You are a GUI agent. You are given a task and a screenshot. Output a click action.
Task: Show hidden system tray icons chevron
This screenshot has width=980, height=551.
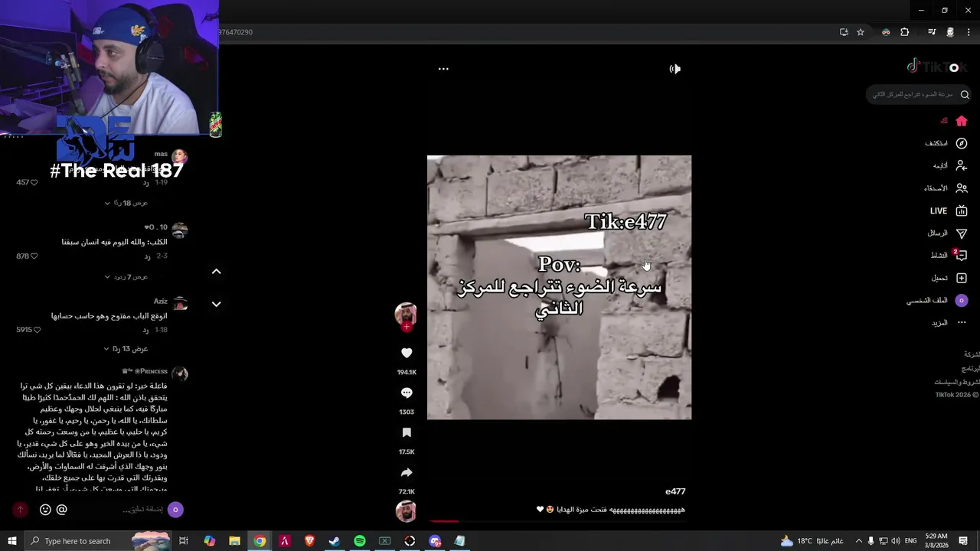pyautogui.click(x=858, y=541)
